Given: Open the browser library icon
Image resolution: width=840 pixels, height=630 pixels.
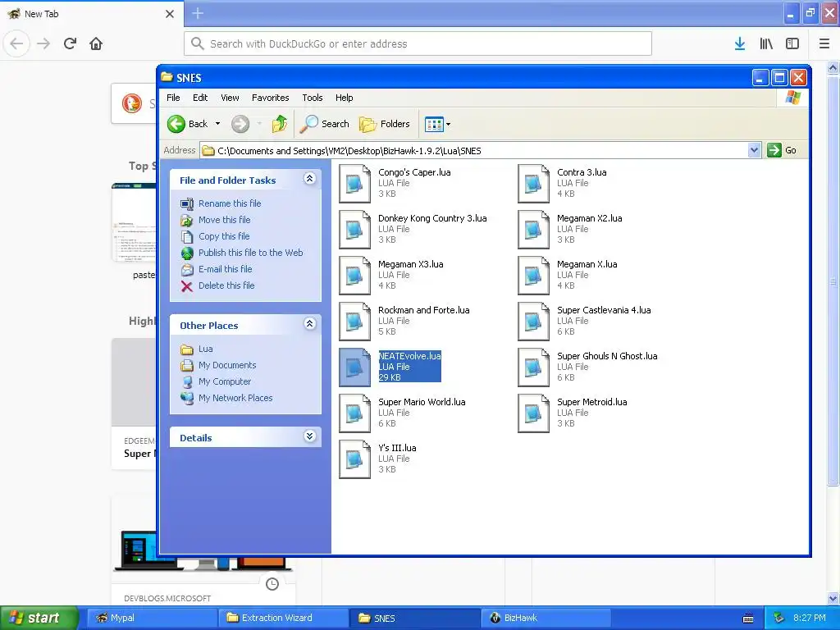Looking at the screenshot, I should click(x=766, y=43).
